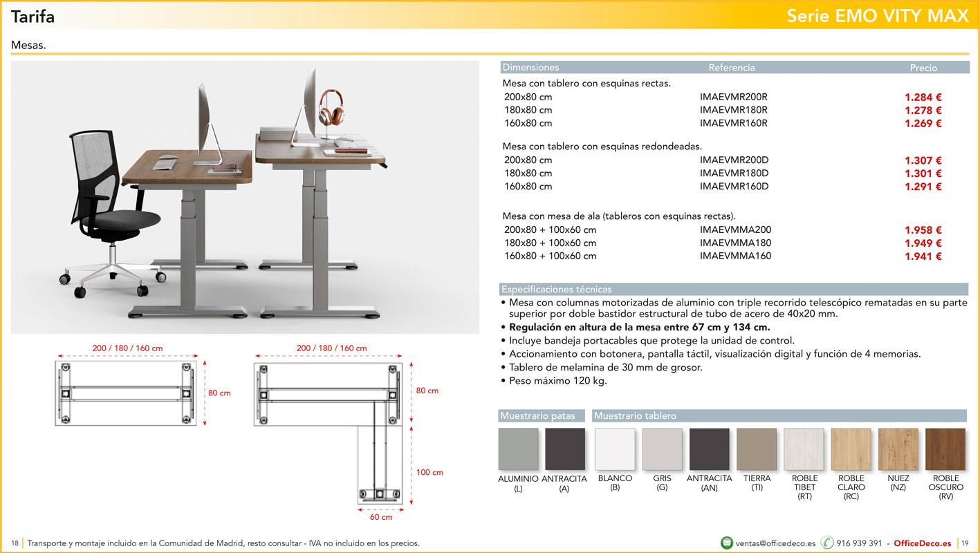Click reference IMAEVMR180R
This screenshot has height=553, width=980.
(x=734, y=111)
